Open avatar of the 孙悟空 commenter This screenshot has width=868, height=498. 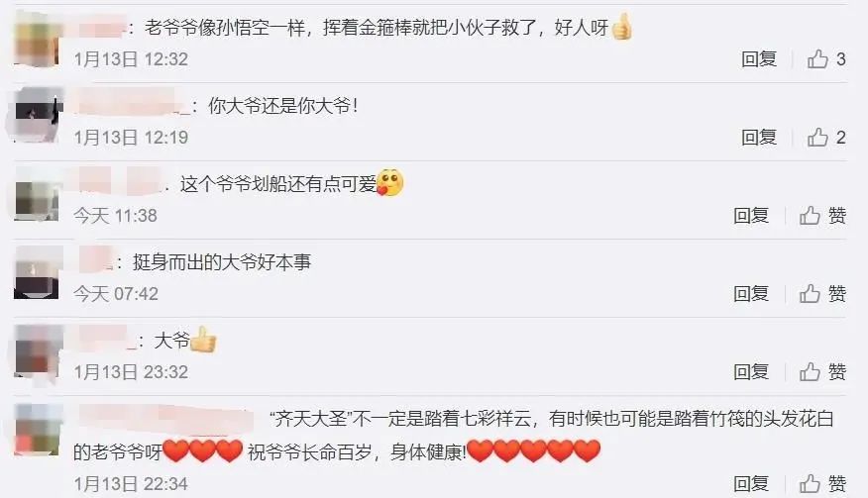coord(37,39)
